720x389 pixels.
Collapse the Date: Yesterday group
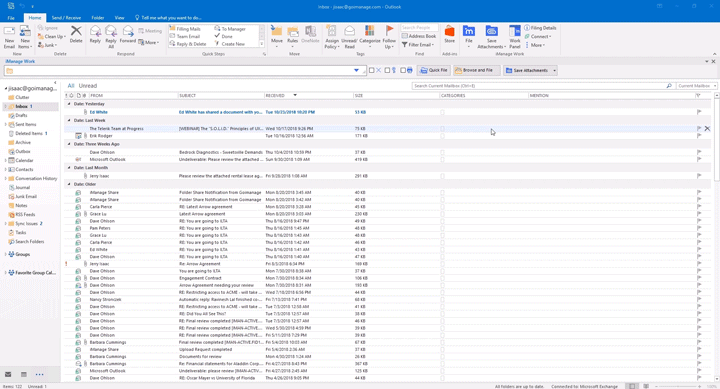(69, 104)
